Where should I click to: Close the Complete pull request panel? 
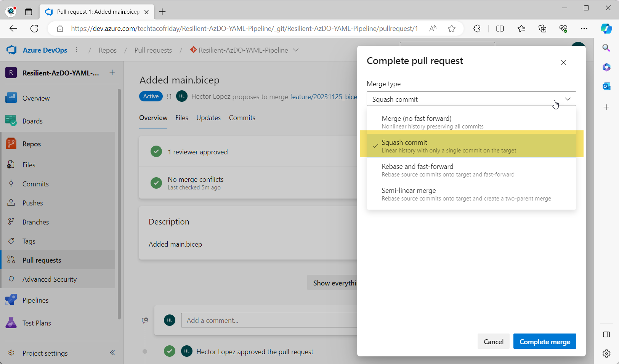[x=563, y=63]
